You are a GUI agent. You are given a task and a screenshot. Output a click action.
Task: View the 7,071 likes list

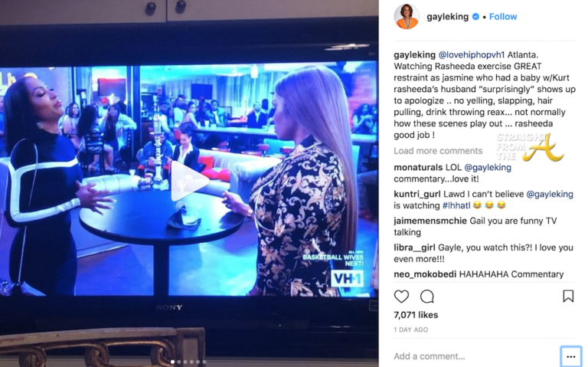click(416, 315)
